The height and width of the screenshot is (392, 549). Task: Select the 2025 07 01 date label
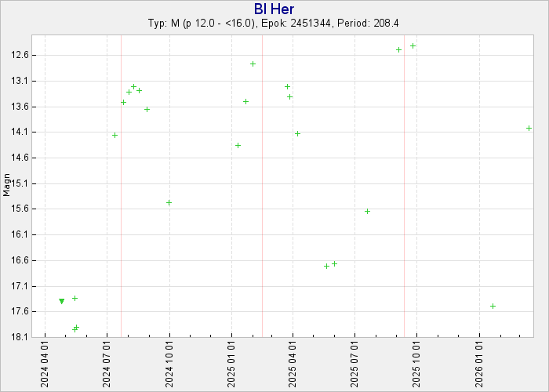[355, 363]
